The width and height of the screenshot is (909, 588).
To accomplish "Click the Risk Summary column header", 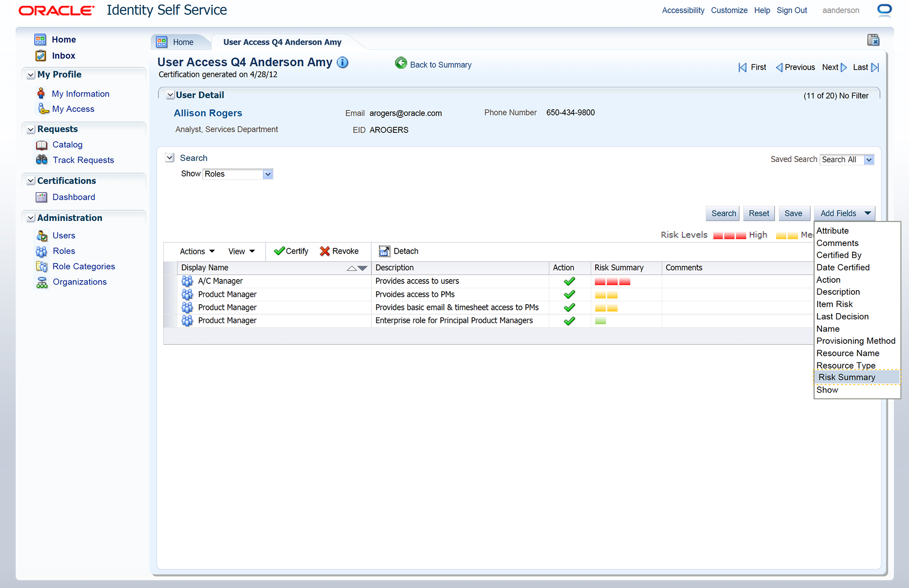I will (x=626, y=268).
